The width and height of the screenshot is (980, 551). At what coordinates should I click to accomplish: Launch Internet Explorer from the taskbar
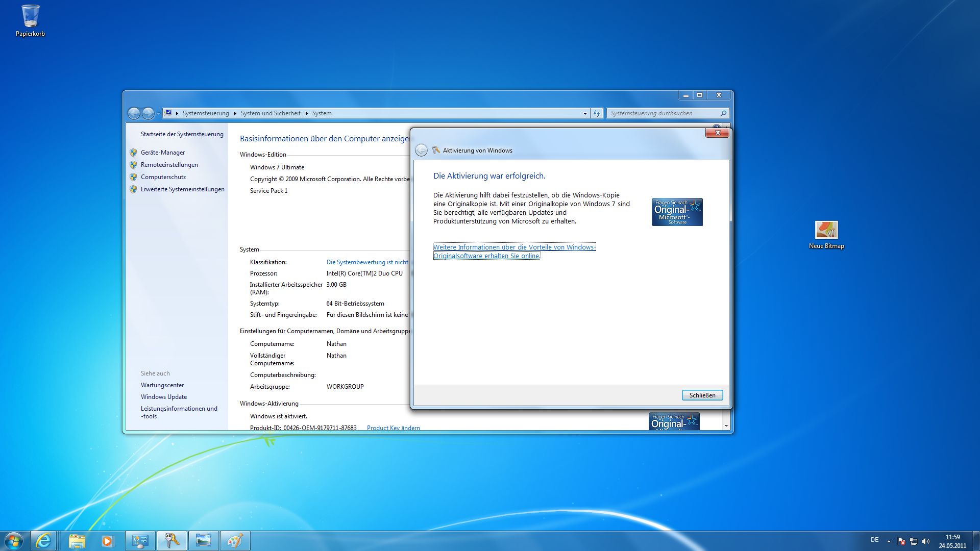43,541
